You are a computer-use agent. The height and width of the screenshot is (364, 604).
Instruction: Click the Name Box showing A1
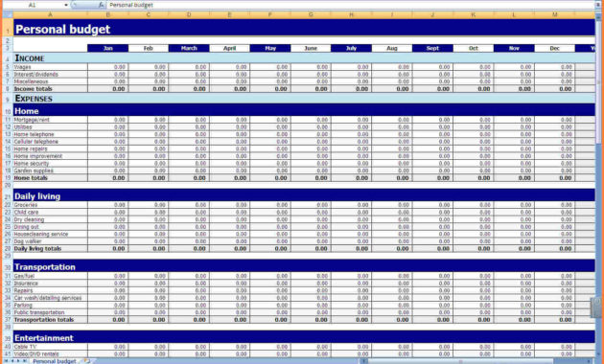[x=33, y=5]
